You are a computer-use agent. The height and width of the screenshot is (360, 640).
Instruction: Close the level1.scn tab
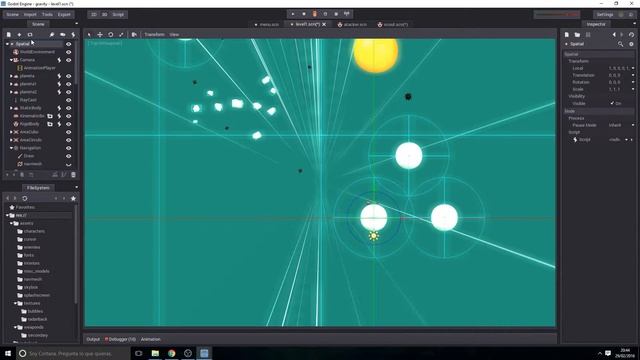click(324, 24)
